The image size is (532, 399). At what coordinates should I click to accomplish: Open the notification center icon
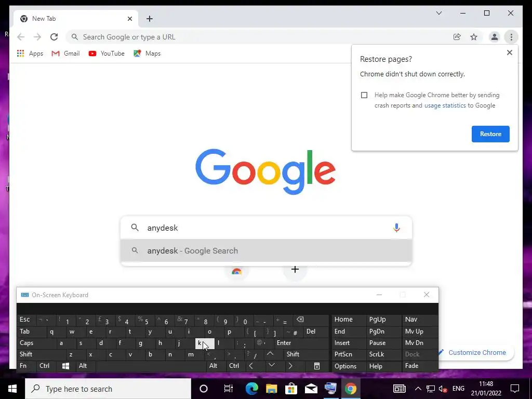click(x=515, y=389)
